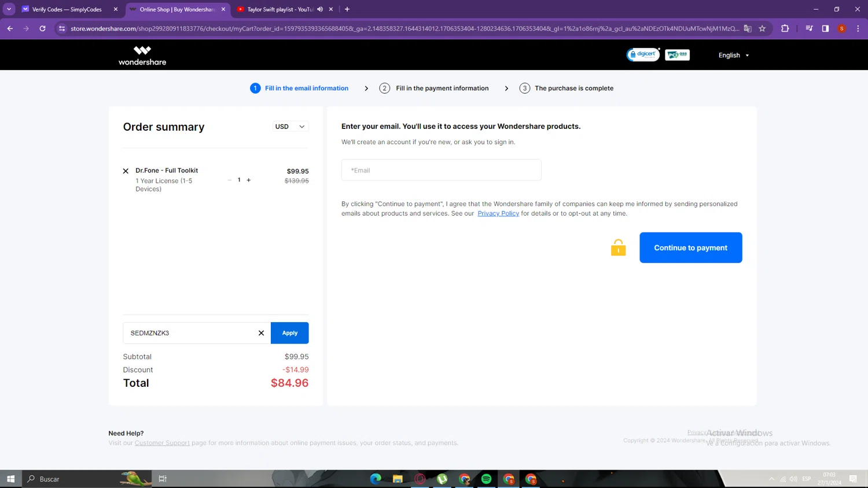The height and width of the screenshot is (488, 868).
Task: Click the Total amount $84.96
Action: point(289,383)
